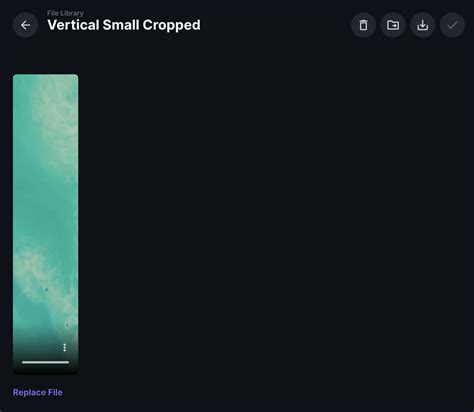Select the Vertical Small Cropped title text

(124, 25)
